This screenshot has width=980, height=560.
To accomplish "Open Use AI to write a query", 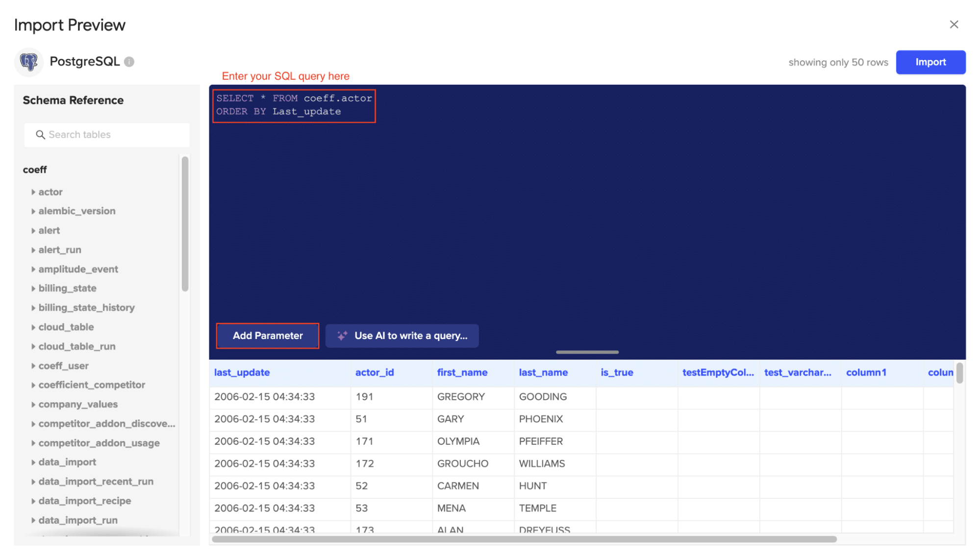I will coord(410,336).
